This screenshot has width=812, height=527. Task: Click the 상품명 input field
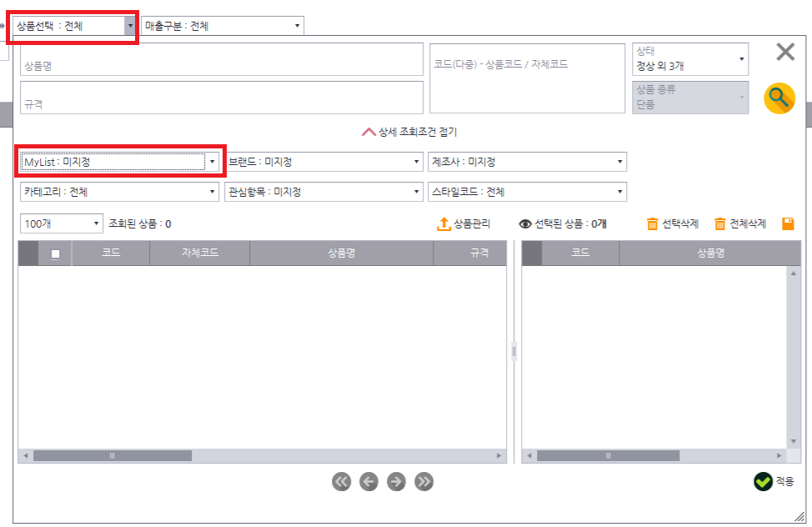[222, 60]
